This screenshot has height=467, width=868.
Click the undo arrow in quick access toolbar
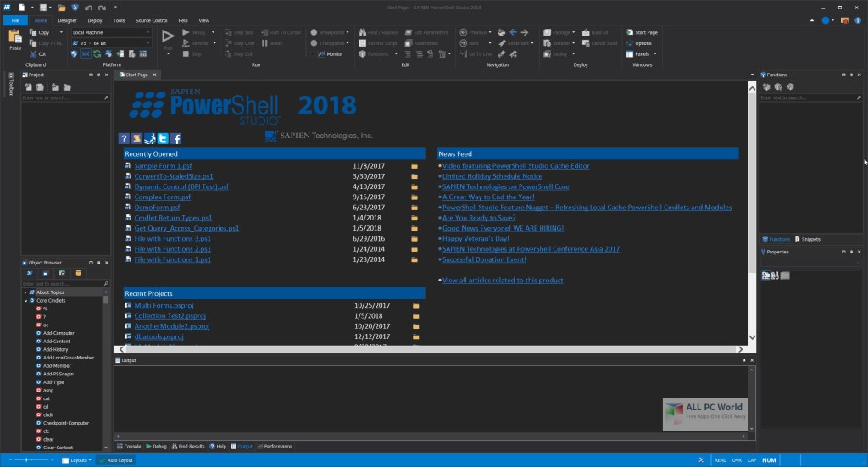click(88, 8)
